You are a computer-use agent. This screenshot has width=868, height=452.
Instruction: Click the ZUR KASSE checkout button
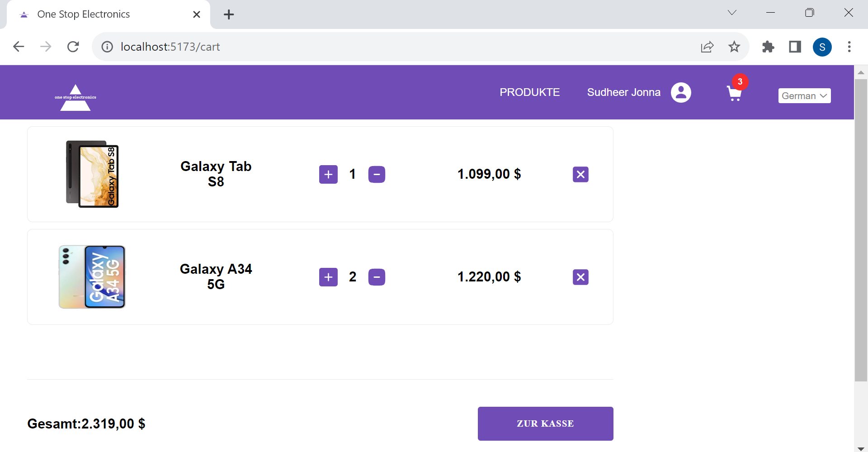(x=545, y=423)
